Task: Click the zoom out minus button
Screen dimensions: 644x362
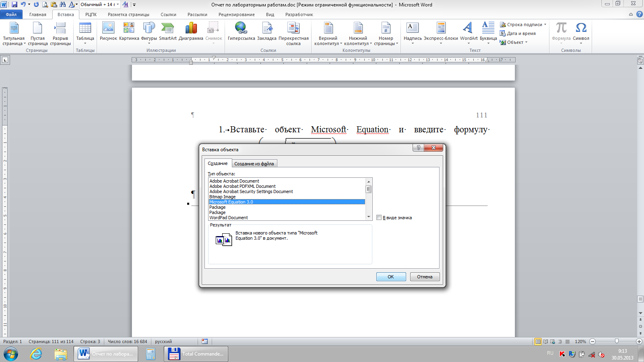Action: 592,341
